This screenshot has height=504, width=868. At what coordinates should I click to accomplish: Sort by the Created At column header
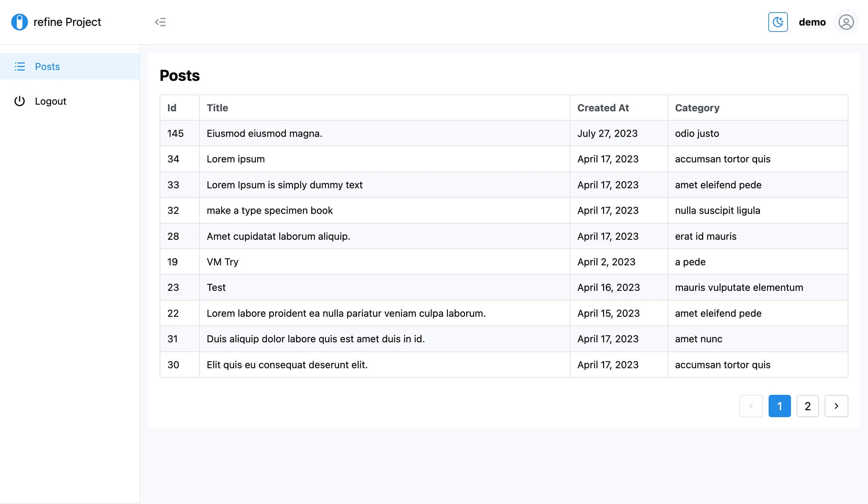(x=603, y=108)
